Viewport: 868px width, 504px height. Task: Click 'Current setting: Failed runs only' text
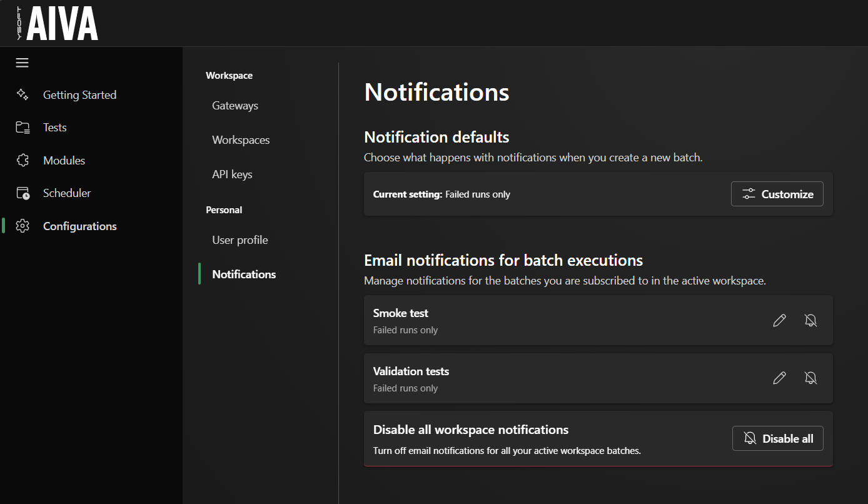[442, 194]
